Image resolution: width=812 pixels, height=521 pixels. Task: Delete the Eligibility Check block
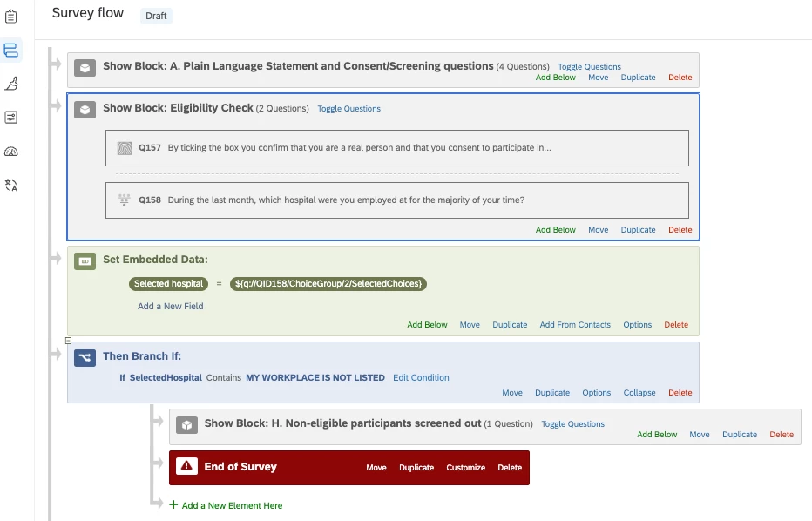tap(680, 230)
